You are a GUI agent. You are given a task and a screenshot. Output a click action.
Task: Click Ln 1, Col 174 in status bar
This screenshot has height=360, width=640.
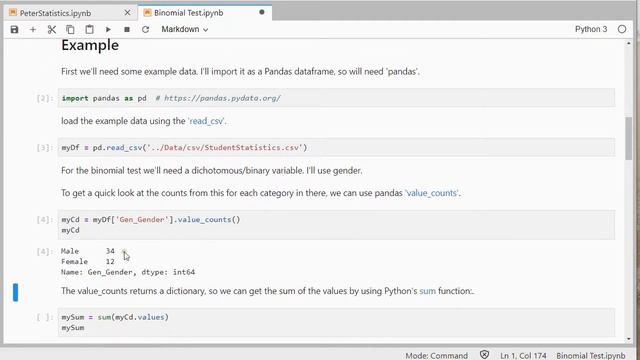pos(523,356)
